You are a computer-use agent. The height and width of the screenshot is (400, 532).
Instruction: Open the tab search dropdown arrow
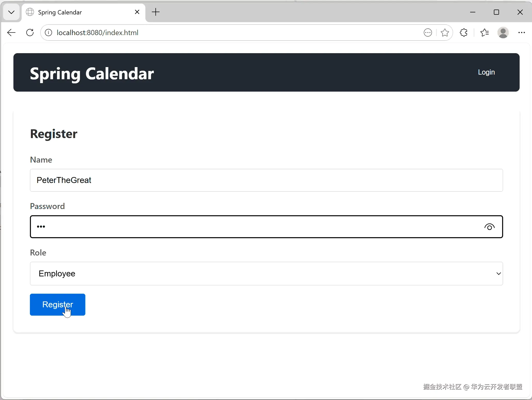[11, 12]
